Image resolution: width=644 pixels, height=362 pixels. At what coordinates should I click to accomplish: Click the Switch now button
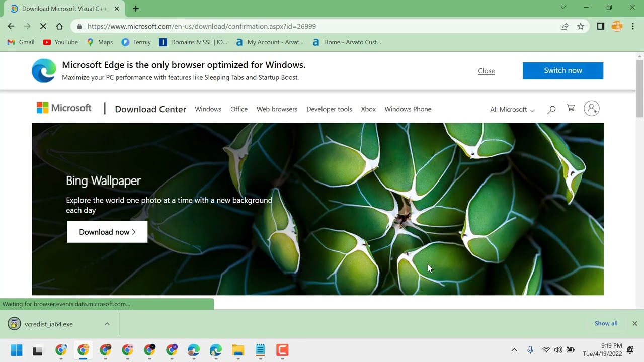tap(563, 70)
